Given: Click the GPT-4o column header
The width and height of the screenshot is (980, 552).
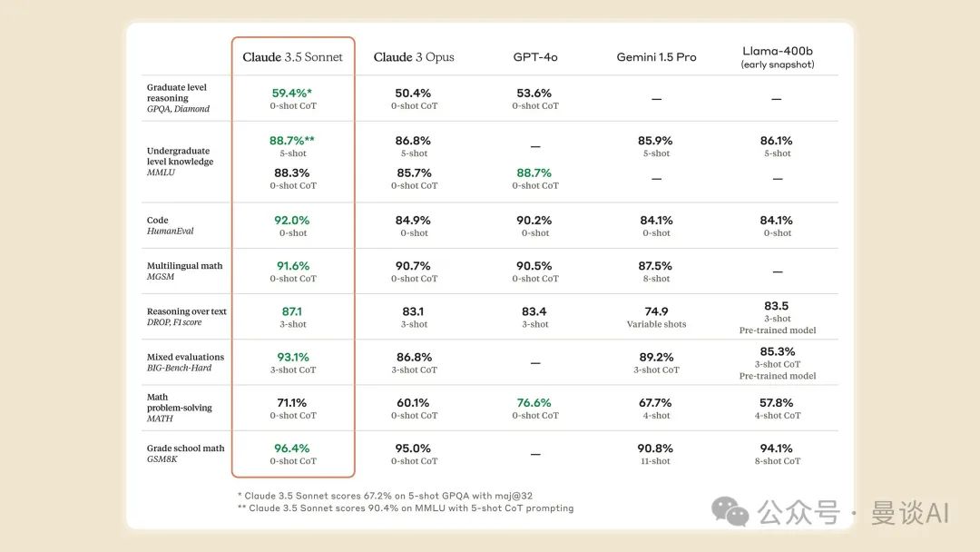Looking at the screenshot, I should click(535, 57).
